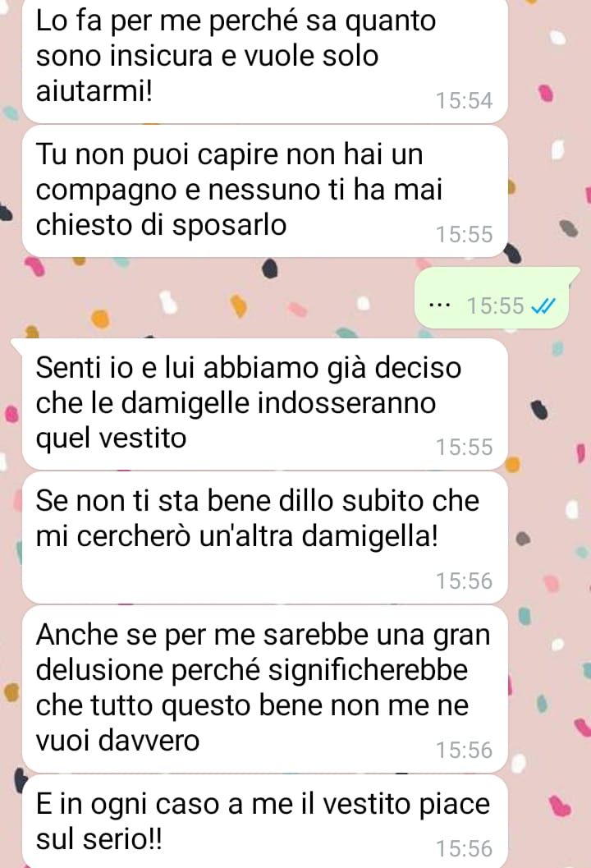Click the 15:55 timestamp in green bubble

coord(495,305)
